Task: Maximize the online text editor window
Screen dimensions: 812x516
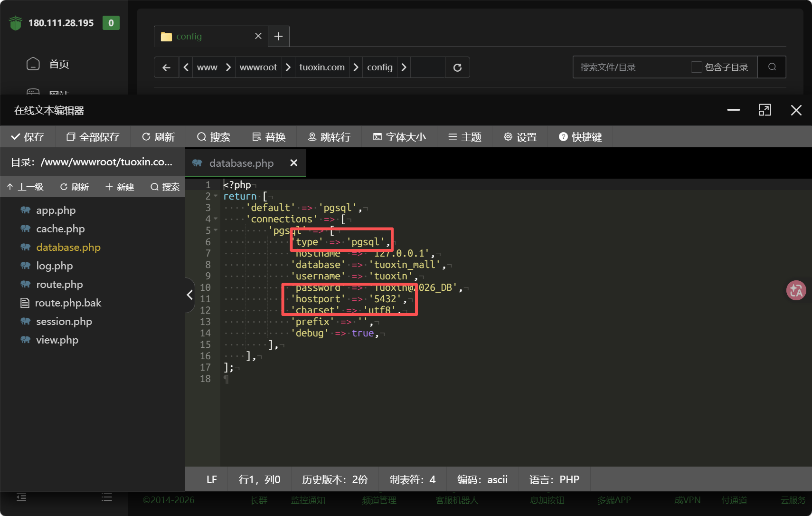Action: 765,110
